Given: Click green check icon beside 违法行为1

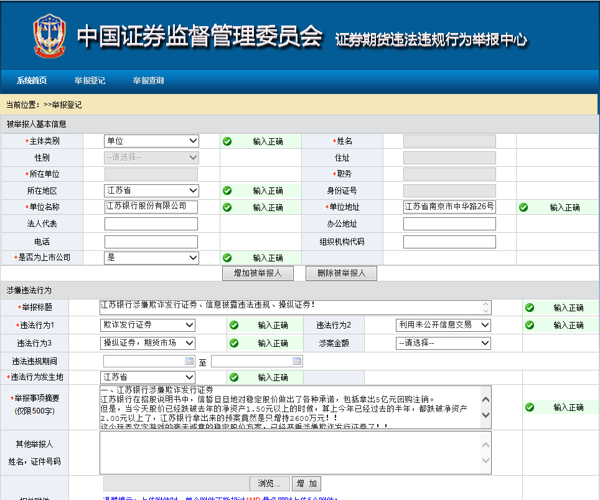Looking at the screenshot, I should [234, 325].
